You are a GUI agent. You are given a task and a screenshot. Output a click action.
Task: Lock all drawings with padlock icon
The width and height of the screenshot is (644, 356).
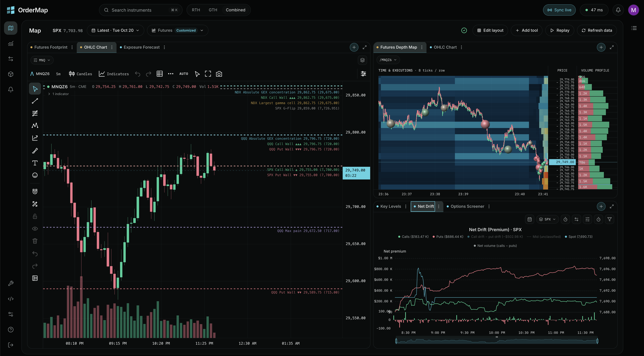click(35, 216)
